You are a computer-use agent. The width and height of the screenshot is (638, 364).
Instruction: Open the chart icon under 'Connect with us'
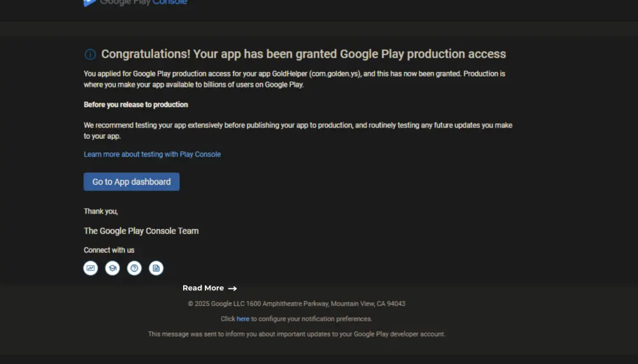tap(91, 268)
